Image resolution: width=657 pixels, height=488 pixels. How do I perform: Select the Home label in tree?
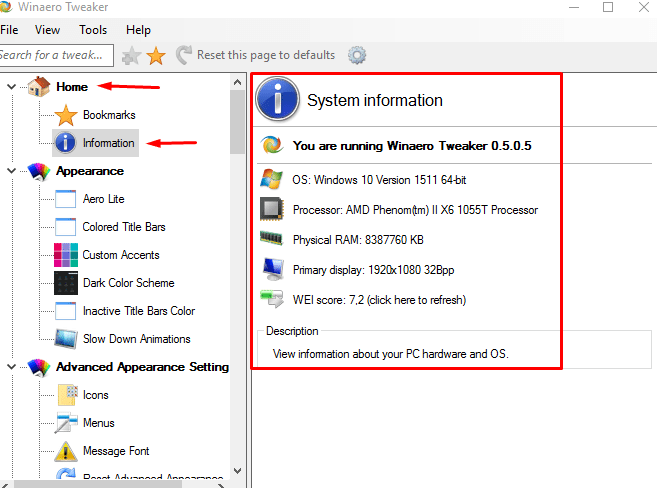pyautogui.click(x=72, y=87)
